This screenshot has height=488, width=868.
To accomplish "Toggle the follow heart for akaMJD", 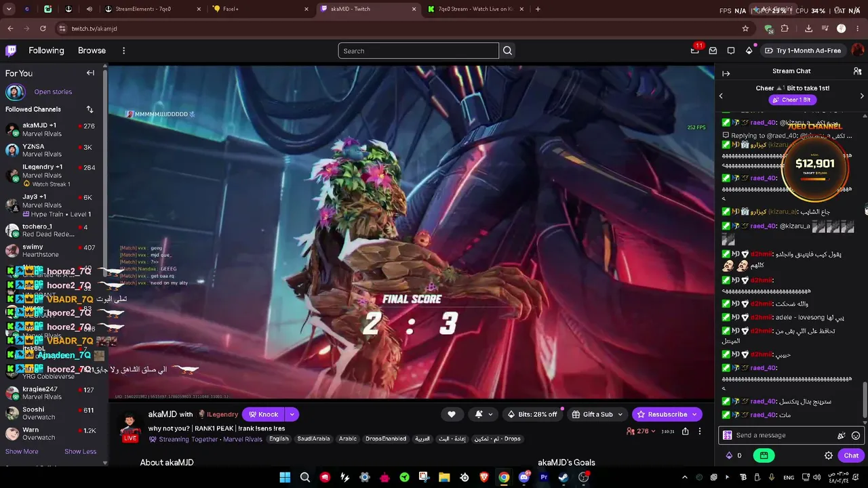I will [x=452, y=414].
